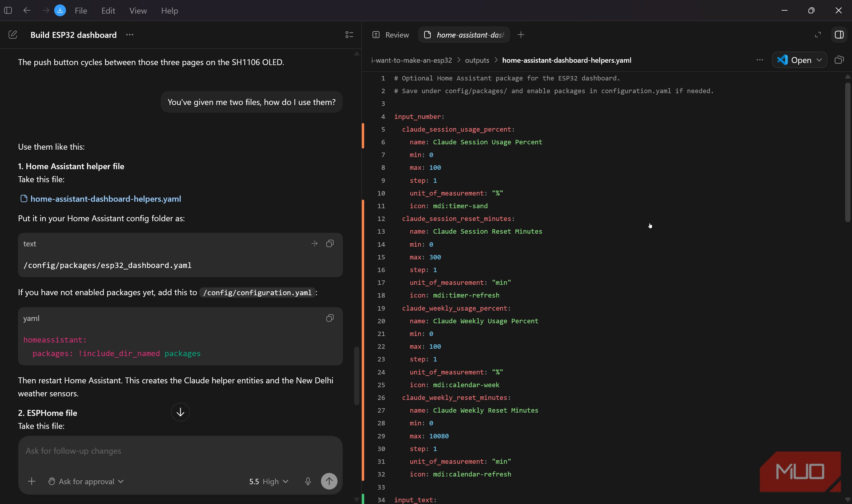
Task: Add a new tab with the plus icon
Action: click(521, 35)
